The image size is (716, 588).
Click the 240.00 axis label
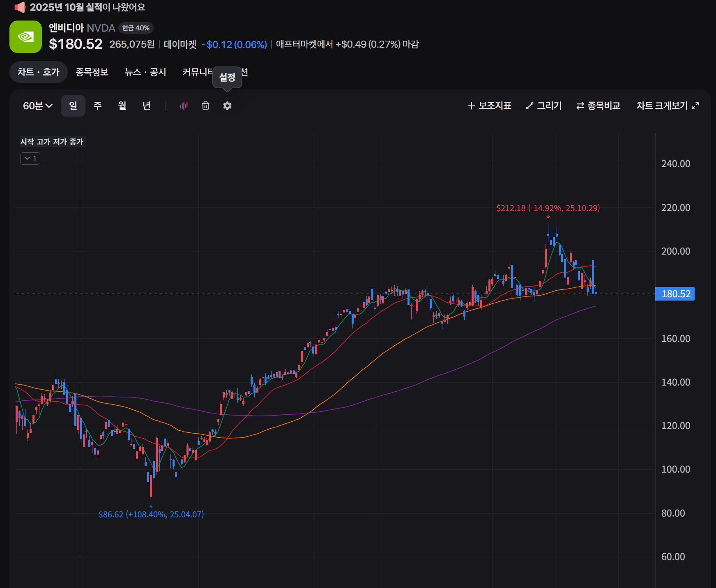(675, 164)
